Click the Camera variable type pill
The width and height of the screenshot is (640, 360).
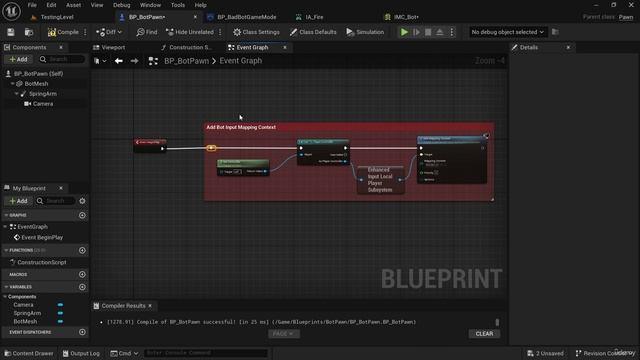pyautogui.click(x=60, y=305)
